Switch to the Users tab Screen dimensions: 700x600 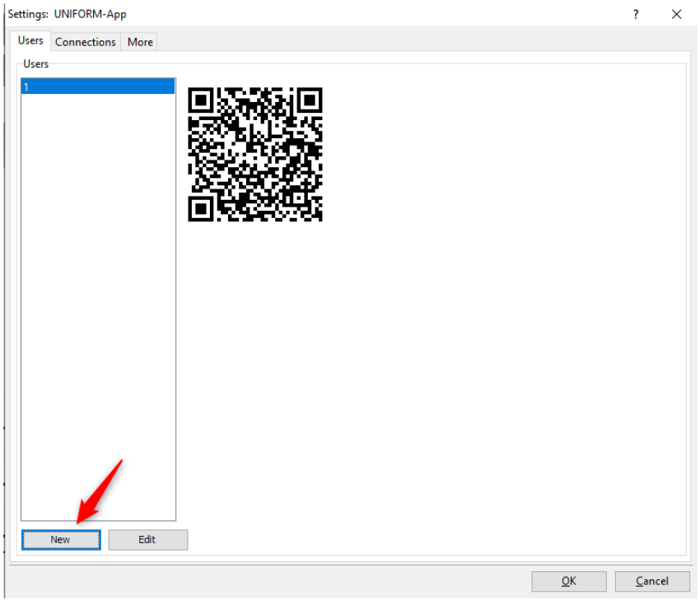[30, 40]
